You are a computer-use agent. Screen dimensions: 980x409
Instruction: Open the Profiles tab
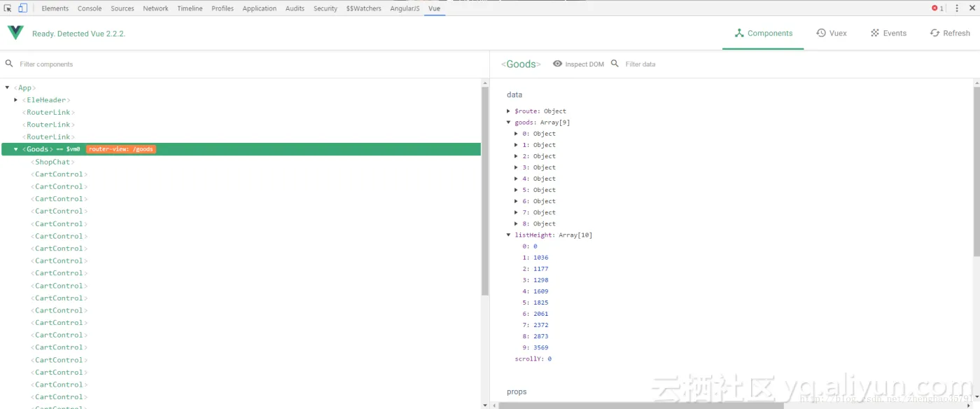pos(223,8)
